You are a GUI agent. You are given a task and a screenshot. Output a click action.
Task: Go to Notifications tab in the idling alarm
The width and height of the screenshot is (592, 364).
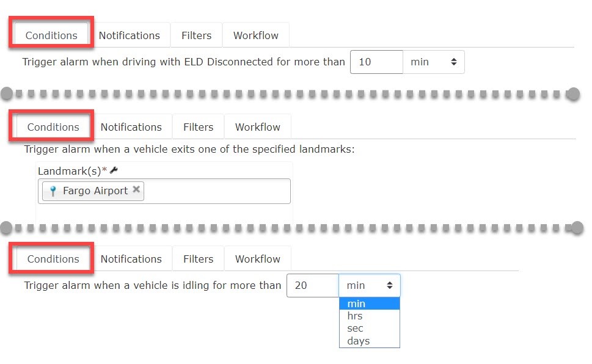click(x=131, y=259)
